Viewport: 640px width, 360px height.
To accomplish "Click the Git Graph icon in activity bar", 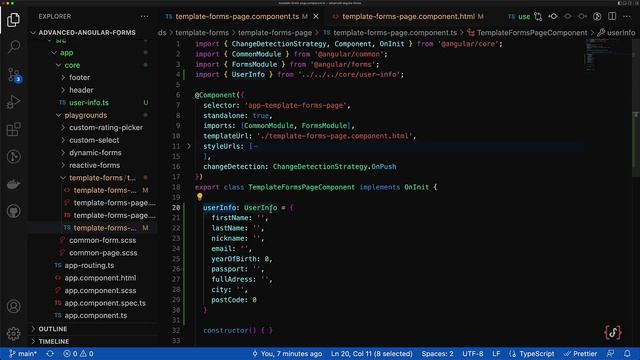I will [13, 157].
